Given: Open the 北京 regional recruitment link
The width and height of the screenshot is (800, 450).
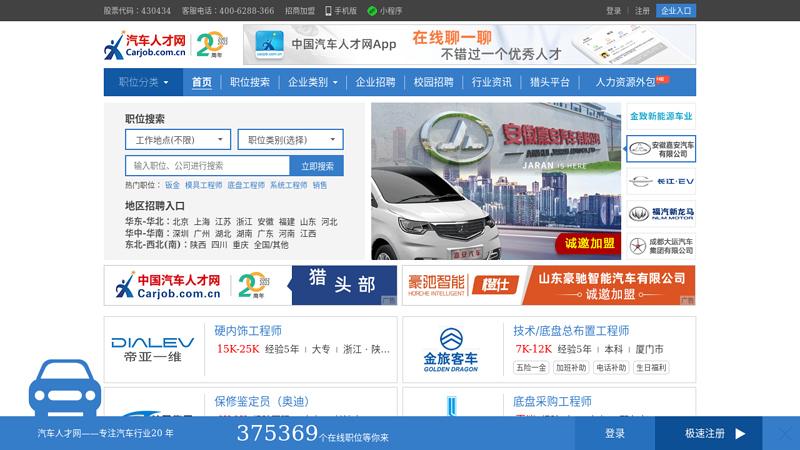Looking at the screenshot, I should (181, 222).
